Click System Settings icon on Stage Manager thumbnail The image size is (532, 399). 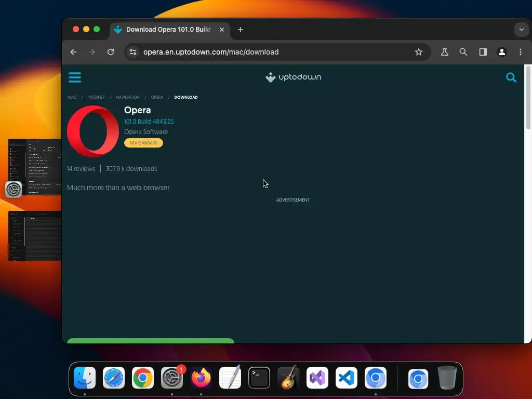14,189
